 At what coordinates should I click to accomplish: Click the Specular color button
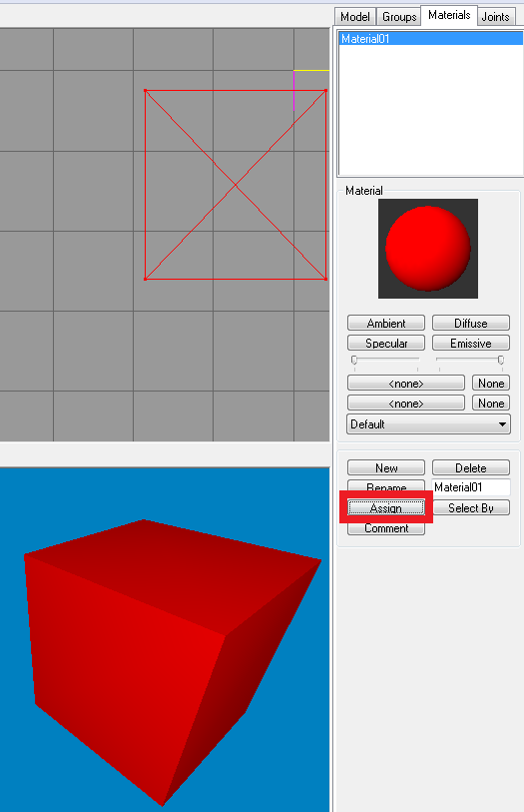[386, 343]
